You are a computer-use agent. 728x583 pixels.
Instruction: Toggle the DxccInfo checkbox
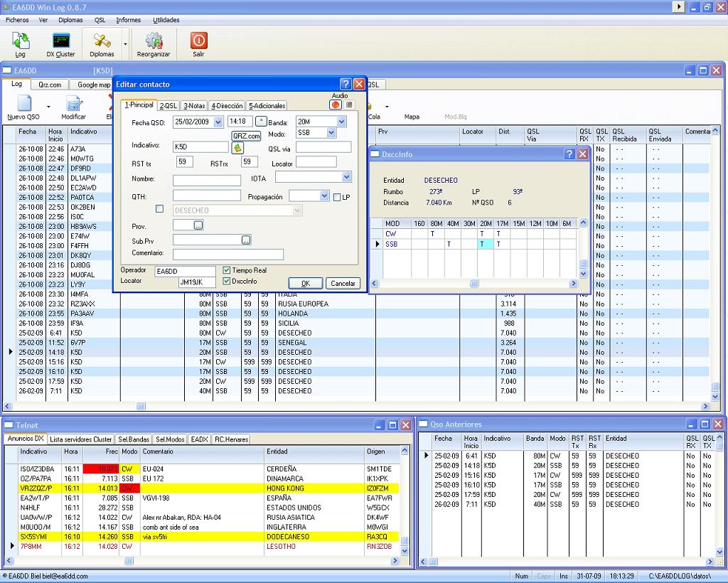coord(227,281)
